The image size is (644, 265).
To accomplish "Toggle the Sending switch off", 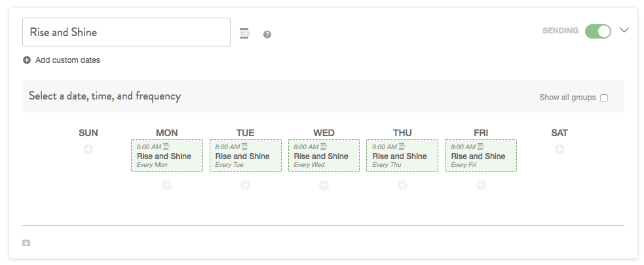I will [x=598, y=31].
